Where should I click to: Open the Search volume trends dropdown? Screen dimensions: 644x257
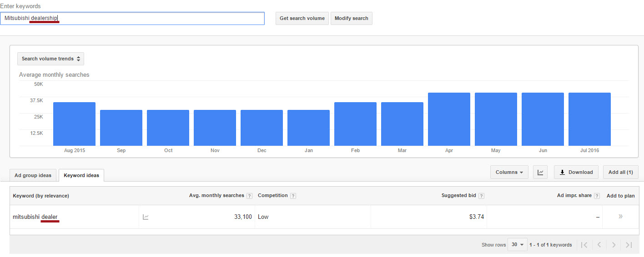50,59
